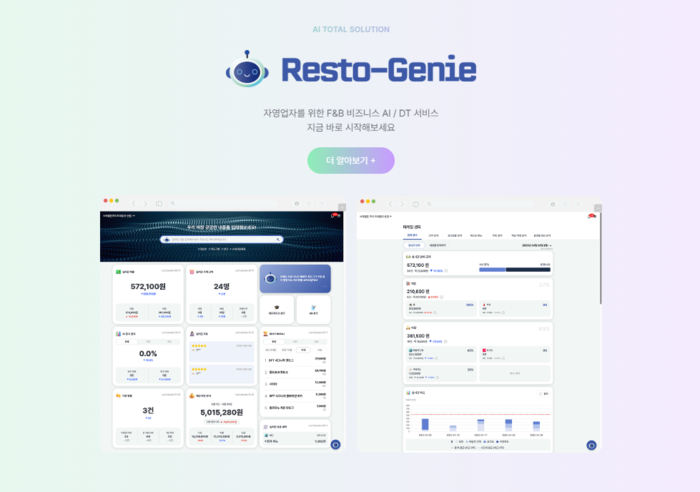This screenshot has width=700, height=492.
Task: Click the Resto-Genie robot mascot logo
Action: (x=244, y=70)
